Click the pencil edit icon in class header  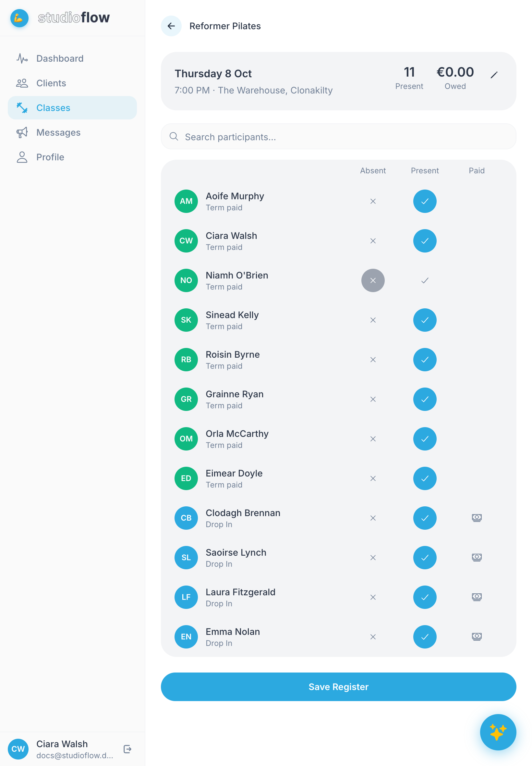494,75
